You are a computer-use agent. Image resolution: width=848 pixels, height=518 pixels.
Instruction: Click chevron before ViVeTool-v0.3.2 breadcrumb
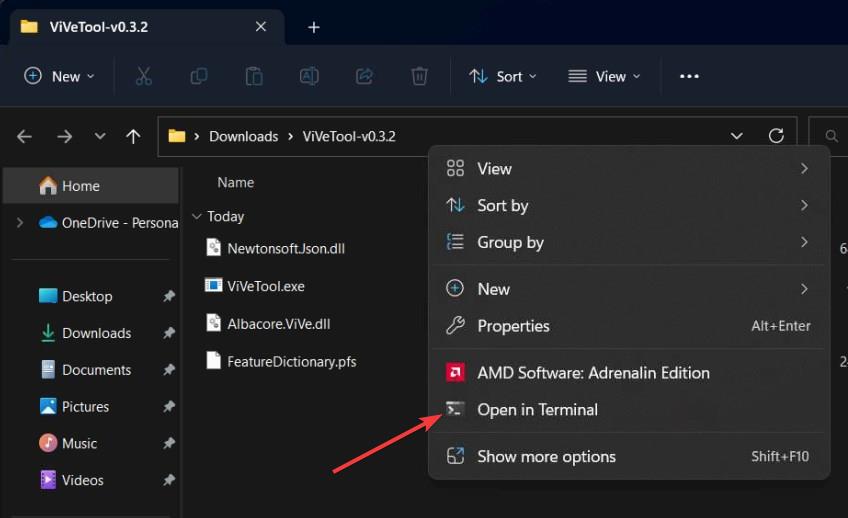[x=290, y=136]
